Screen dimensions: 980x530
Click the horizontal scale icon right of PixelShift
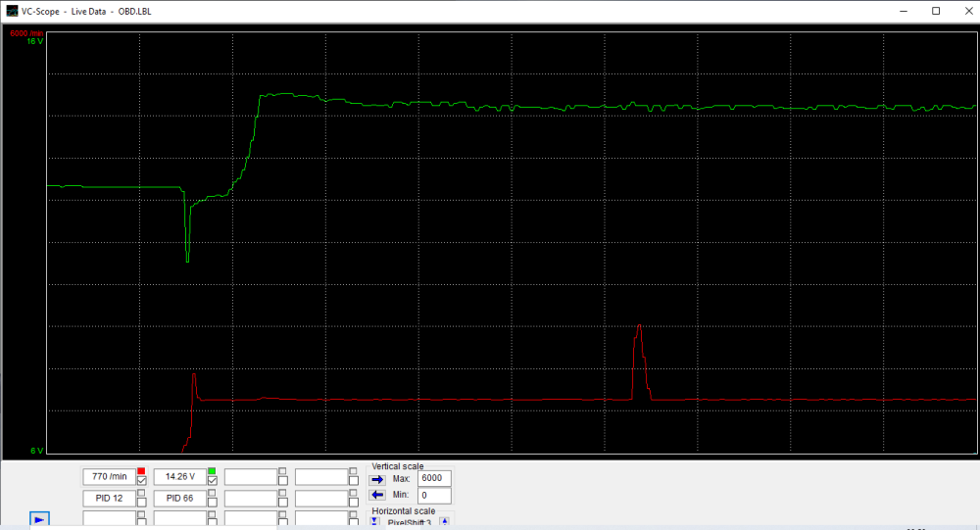[444, 521]
